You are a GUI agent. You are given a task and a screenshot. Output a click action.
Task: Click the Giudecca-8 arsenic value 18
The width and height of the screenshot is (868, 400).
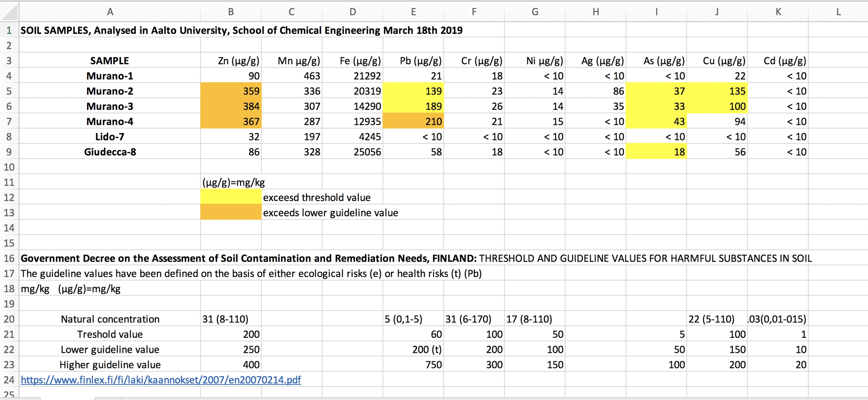[656, 152]
